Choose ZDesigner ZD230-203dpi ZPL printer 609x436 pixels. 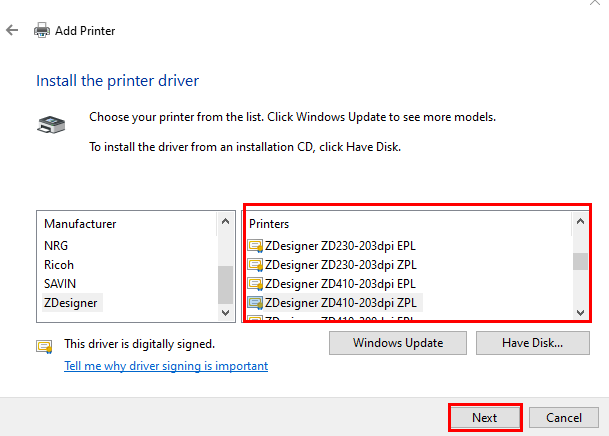click(x=341, y=265)
